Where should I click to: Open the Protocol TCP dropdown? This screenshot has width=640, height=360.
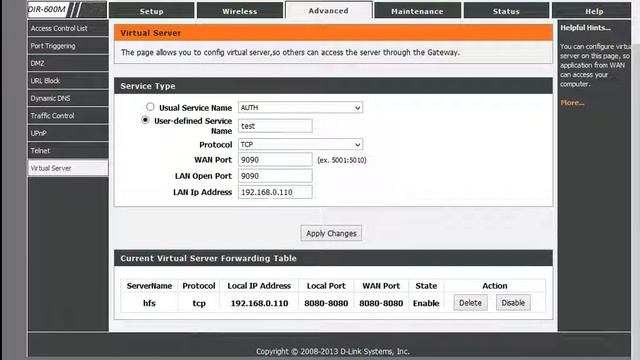tap(300, 144)
